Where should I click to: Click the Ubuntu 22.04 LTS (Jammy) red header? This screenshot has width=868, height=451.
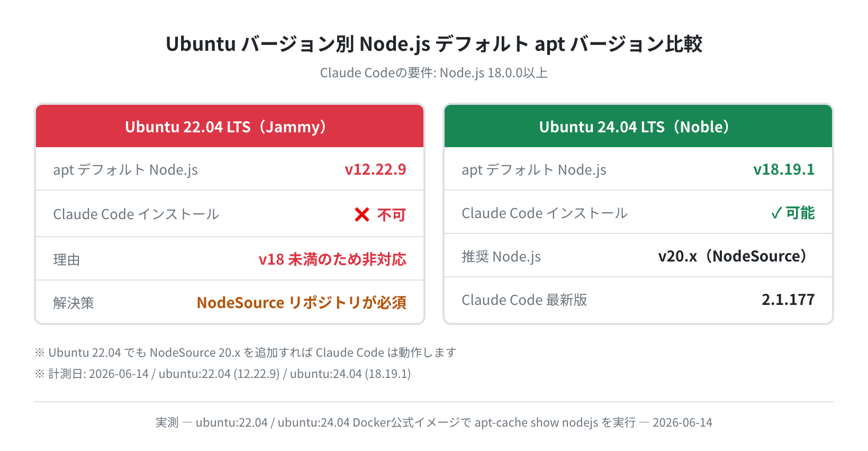pos(230,126)
